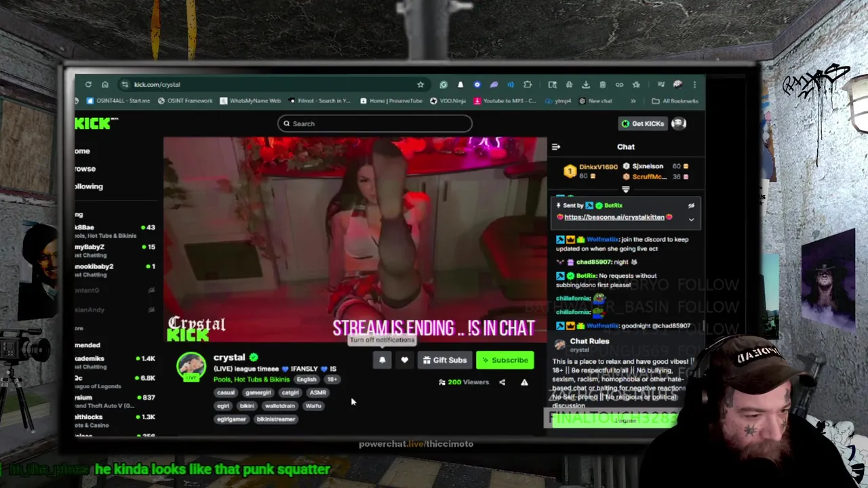Image resolution: width=868 pixels, height=488 pixels.
Task: Click the crystal stream video player
Action: 355,240
